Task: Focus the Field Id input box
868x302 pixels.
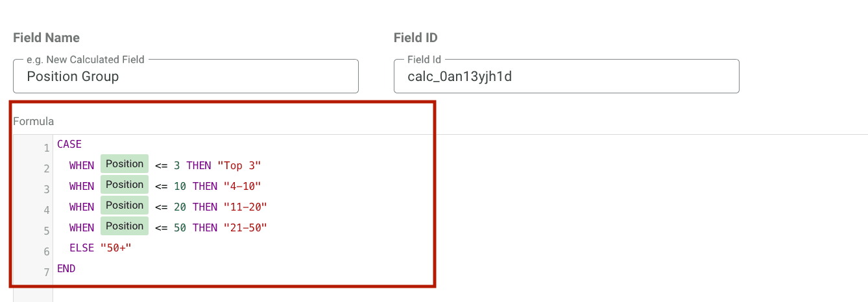Action: tap(566, 76)
